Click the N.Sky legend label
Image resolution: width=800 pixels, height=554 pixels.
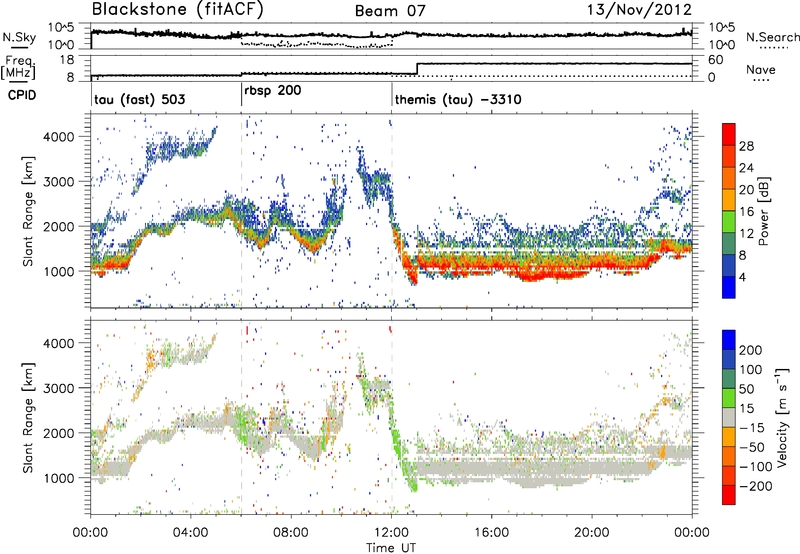click(x=19, y=37)
